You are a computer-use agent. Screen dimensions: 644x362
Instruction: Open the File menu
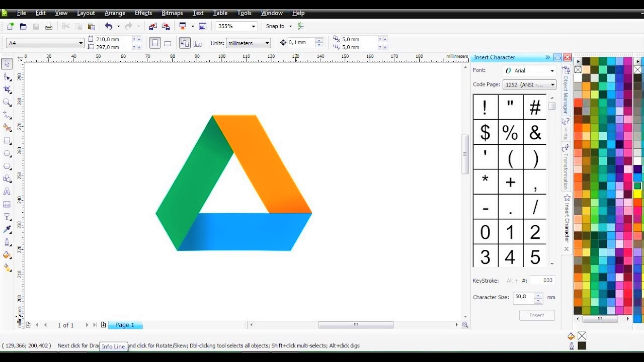[22, 13]
